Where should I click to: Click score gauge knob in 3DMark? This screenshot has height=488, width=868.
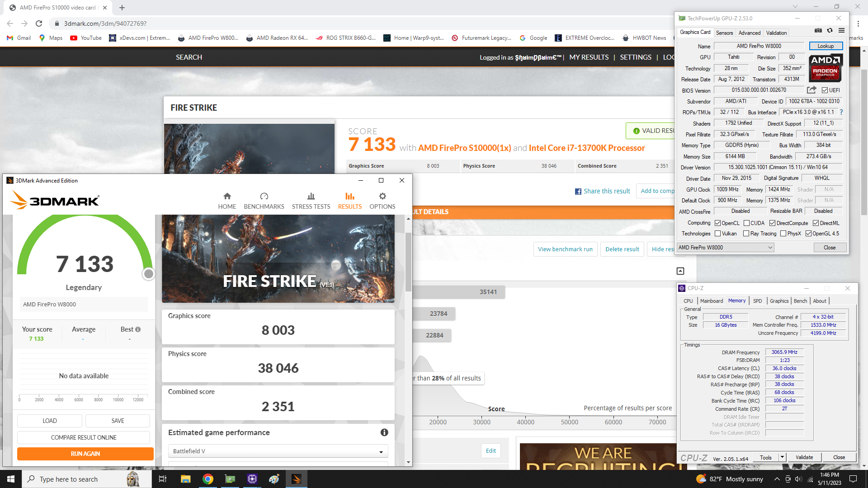tap(148, 274)
